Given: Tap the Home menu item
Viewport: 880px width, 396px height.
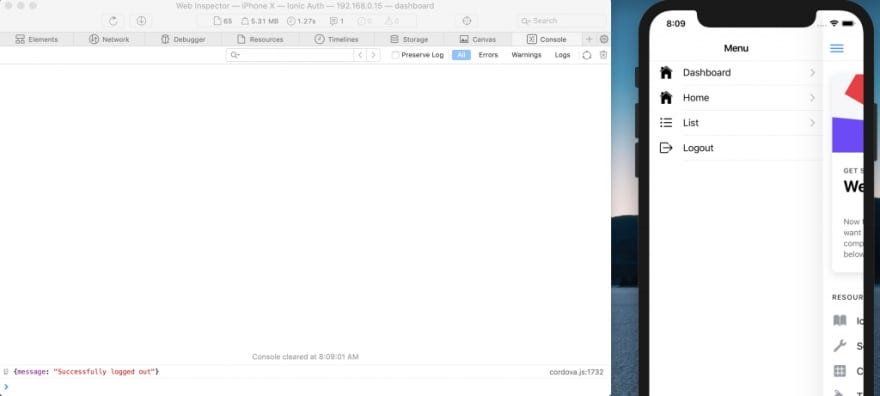Looking at the screenshot, I should 736,98.
